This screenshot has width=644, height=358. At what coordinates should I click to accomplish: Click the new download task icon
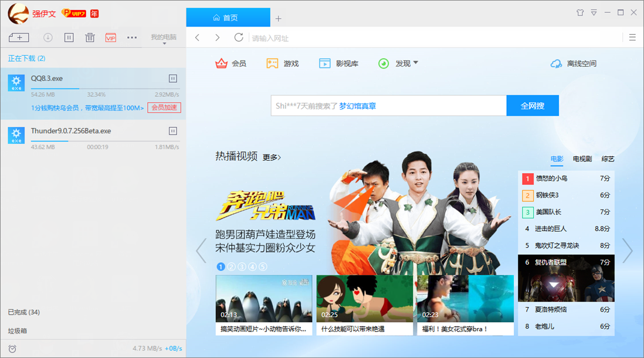click(19, 38)
